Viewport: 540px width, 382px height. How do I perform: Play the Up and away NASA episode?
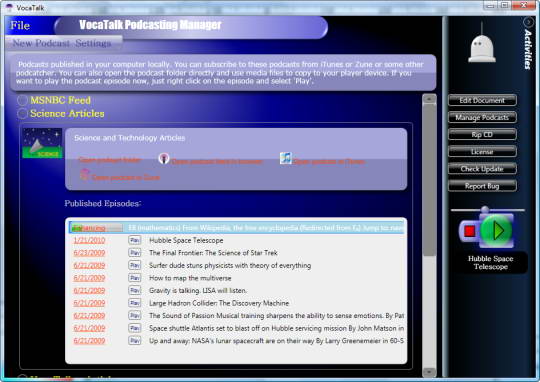click(135, 341)
